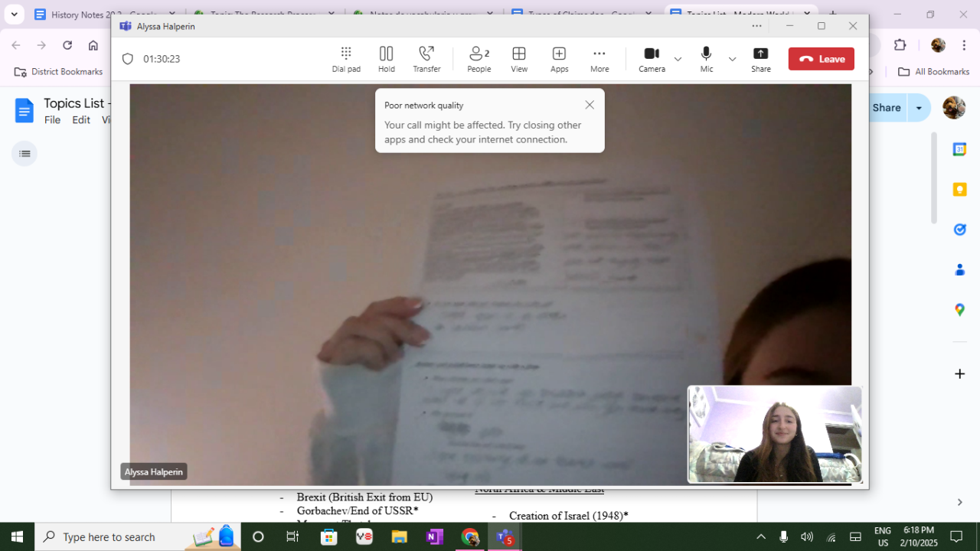Viewport: 980px width, 551px height.
Task: Open Task View on the taskbar
Action: [x=292, y=536]
